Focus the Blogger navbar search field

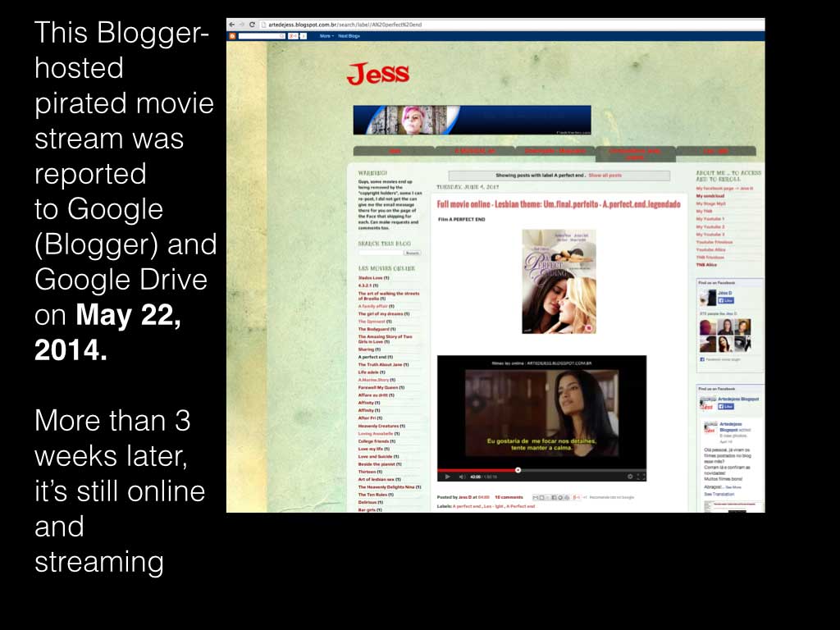(262, 36)
